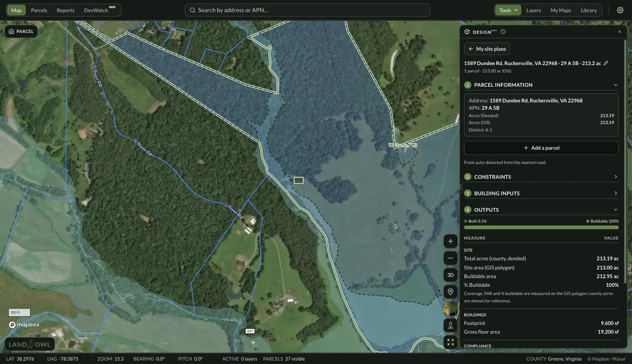The height and width of the screenshot is (364, 632).
Task: Click the PARCEL badge on the map
Action: [x=21, y=32]
